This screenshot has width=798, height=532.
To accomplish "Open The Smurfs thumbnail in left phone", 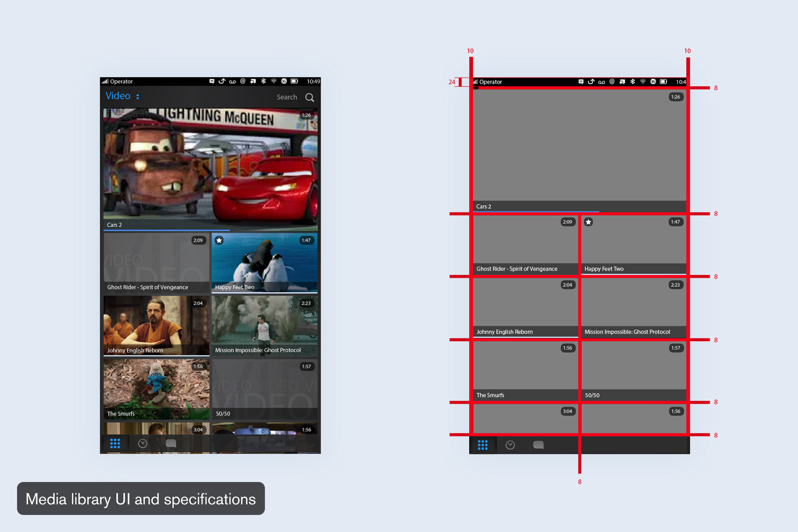I will coord(156,389).
